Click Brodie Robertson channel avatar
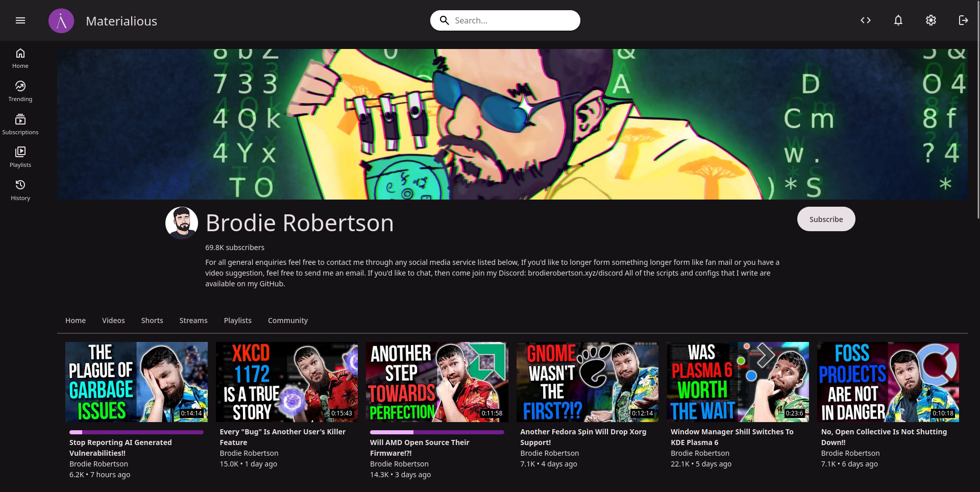 click(182, 223)
